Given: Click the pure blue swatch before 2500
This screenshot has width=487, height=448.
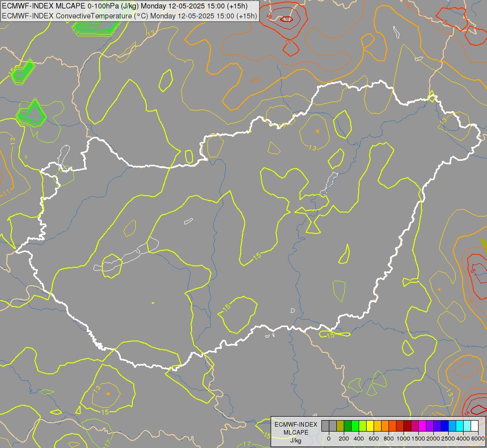Looking at the screenshot, I should [445, 426].
